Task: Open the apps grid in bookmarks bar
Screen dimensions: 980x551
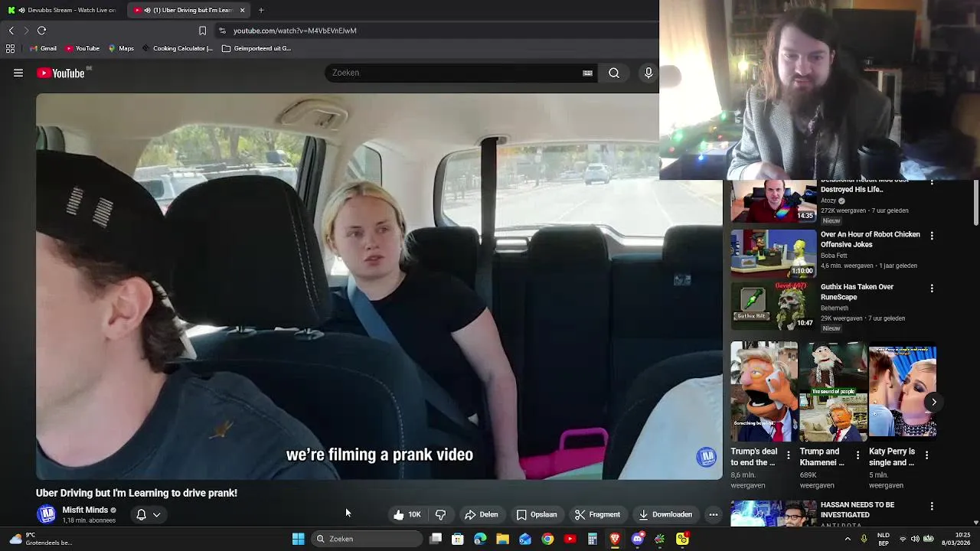Action: click(10, 48)
